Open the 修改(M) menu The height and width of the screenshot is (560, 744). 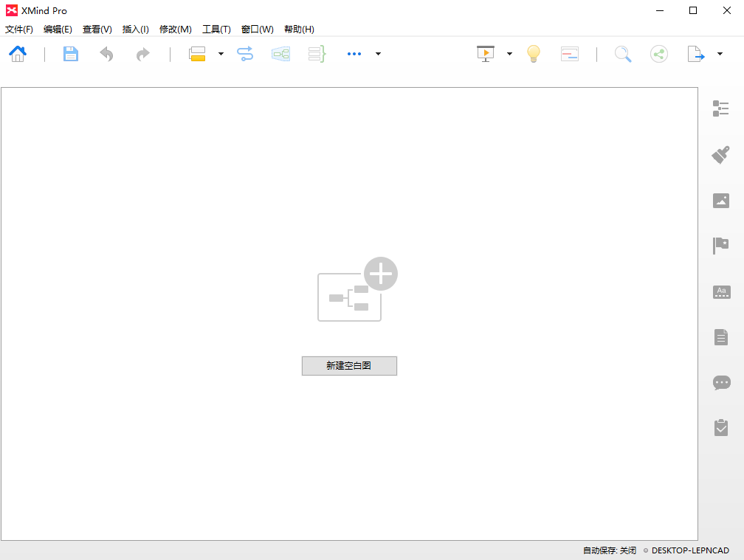(x=175, y=30)
